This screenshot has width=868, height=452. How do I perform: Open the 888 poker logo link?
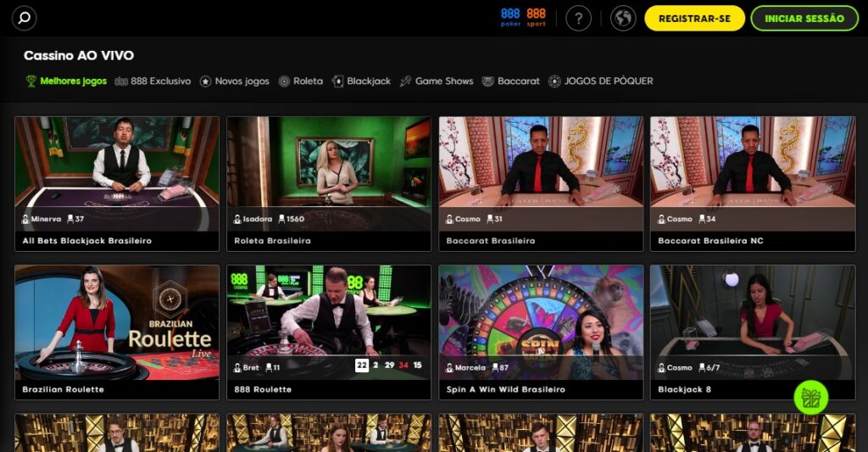pyautogui.click(x=510, y=17)
